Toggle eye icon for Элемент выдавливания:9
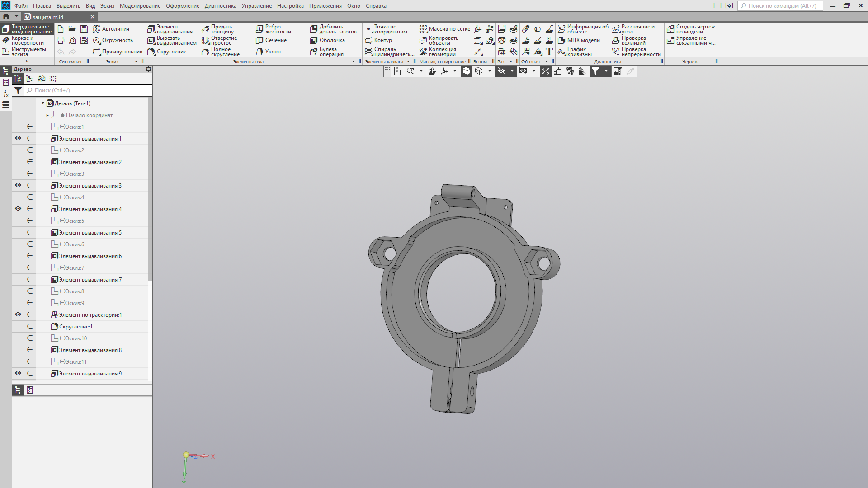Viewport: 868px width, 488px height. [x=18, y=373]
